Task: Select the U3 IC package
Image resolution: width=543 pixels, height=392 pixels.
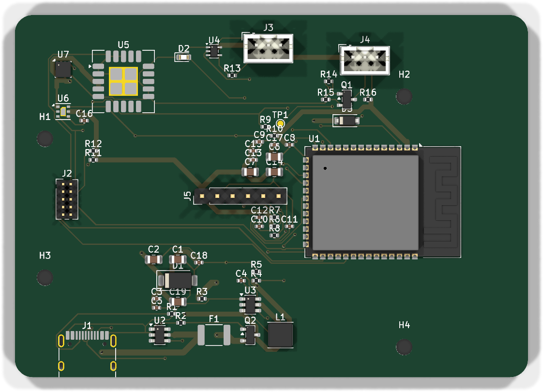Action: (250, 305)
